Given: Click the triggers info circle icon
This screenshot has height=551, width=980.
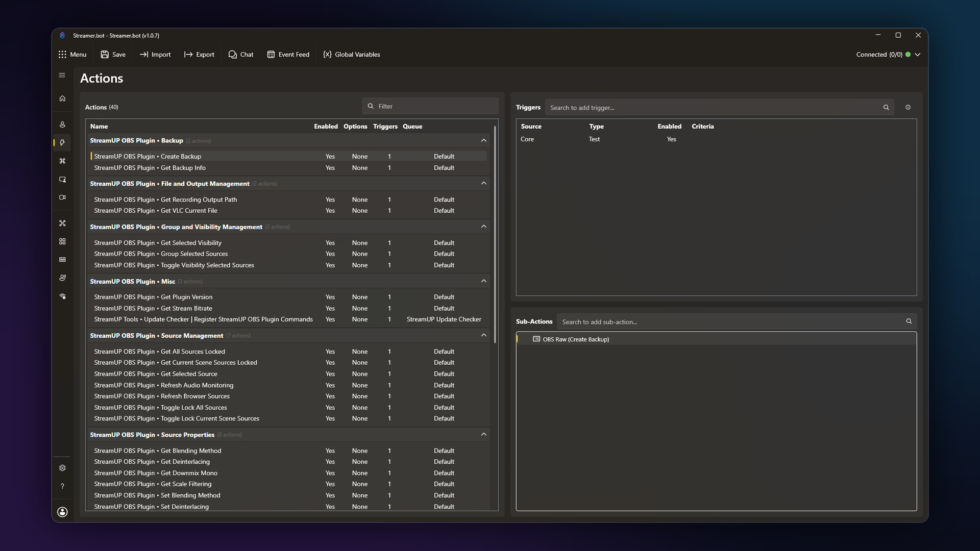Looking at the screenshot, I should [908, 108].
